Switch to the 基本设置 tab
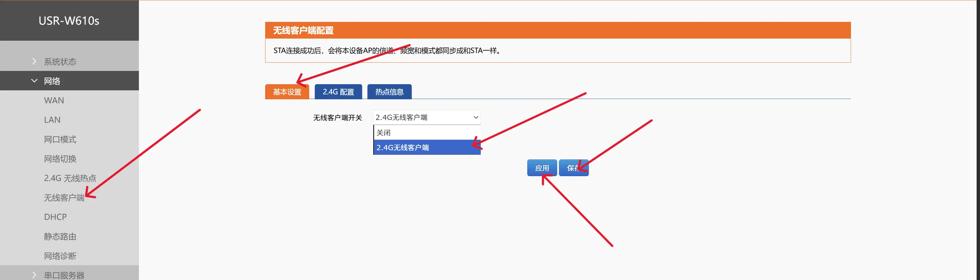Image resolution: width=980 pixels, height=280 pixels. [287, 92]
